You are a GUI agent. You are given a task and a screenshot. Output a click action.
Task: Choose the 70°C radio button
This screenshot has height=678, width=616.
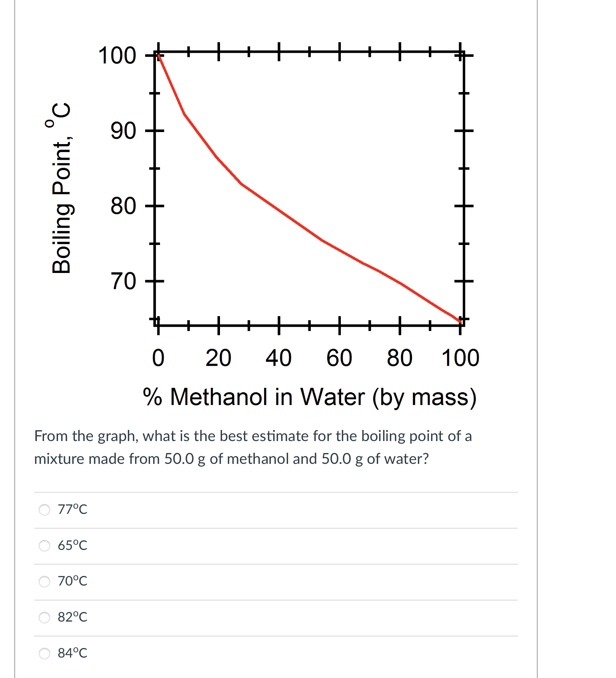click(x=44, y=582)
